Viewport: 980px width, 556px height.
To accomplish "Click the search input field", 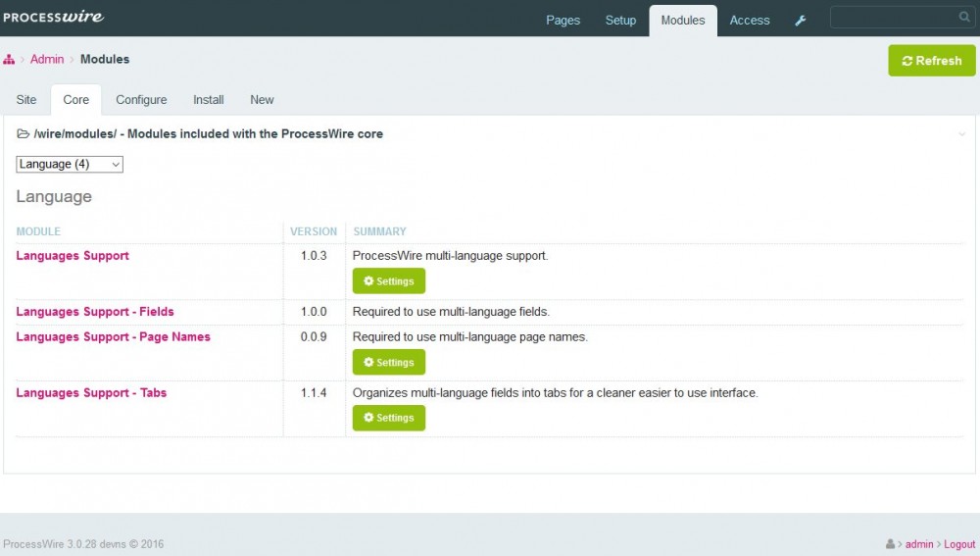I will coord(892,18).
